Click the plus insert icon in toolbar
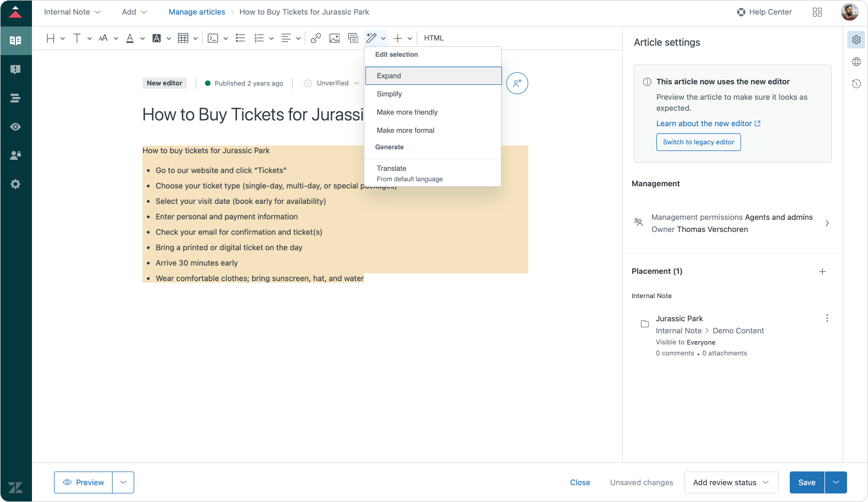The height and width of the screenshot is (502, 868). tap(398, 38)
